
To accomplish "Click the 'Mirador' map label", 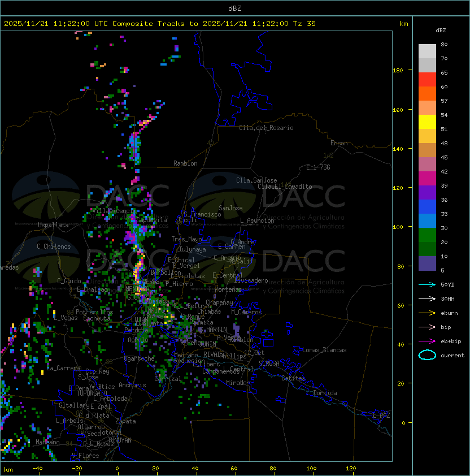I will (x=238, y=383).
